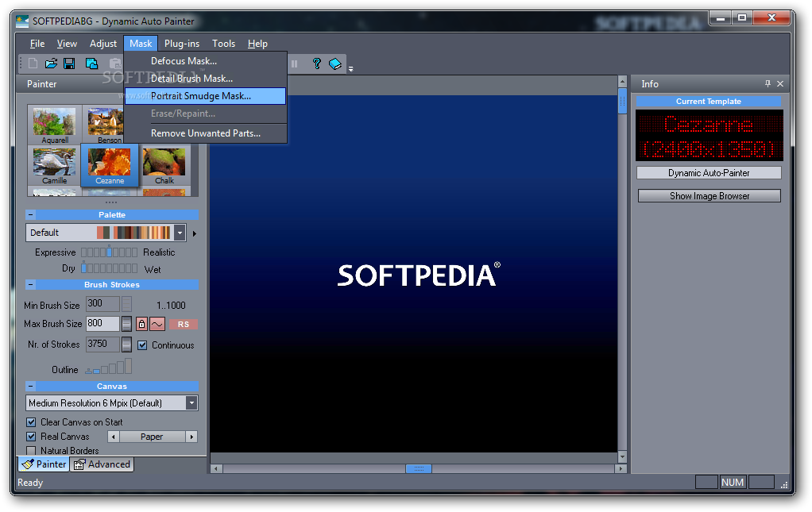Click the Paper canvas type button
Viewport: 812px width, 512px height.
coord(153,437)
